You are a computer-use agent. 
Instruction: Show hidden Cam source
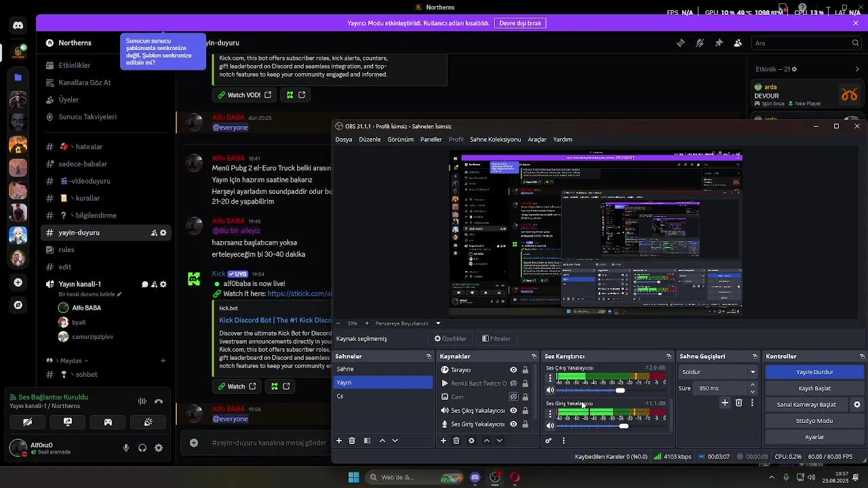point(513,397)
